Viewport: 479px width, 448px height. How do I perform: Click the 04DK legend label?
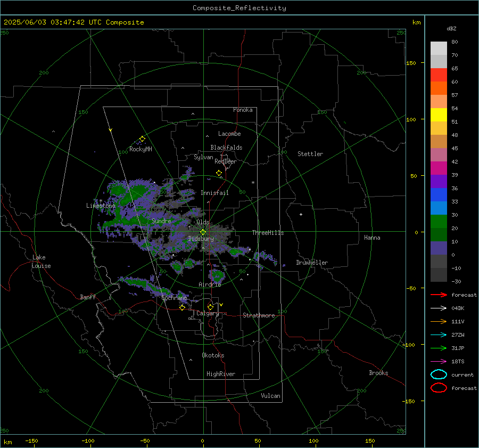(458, 308)
